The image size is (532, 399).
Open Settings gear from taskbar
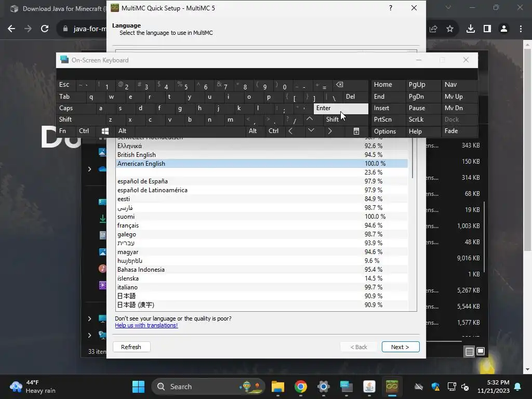323,387
